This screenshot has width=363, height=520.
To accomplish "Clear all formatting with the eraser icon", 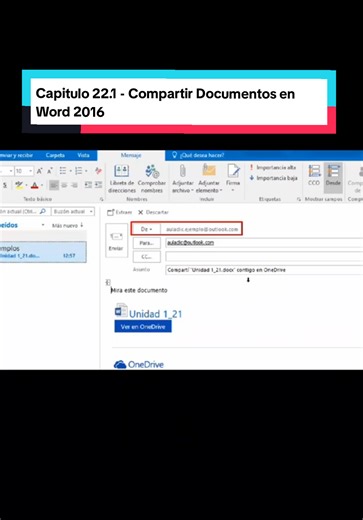I will (x=98, y=171).
